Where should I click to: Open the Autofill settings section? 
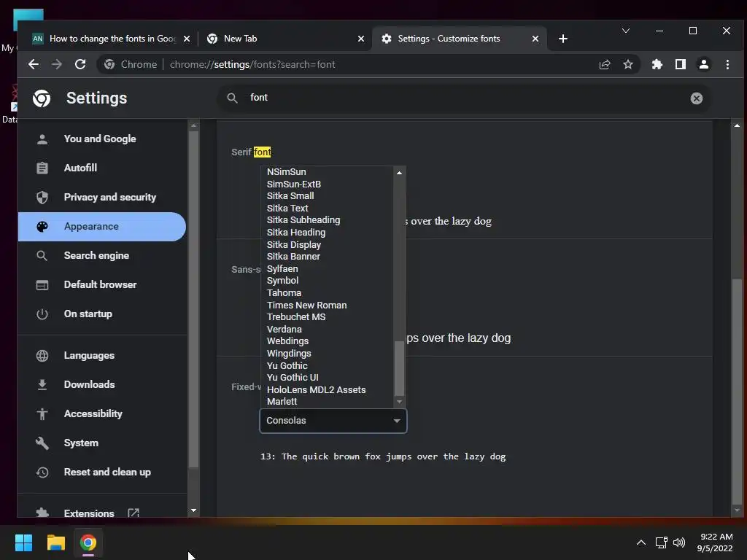point(102,168)
